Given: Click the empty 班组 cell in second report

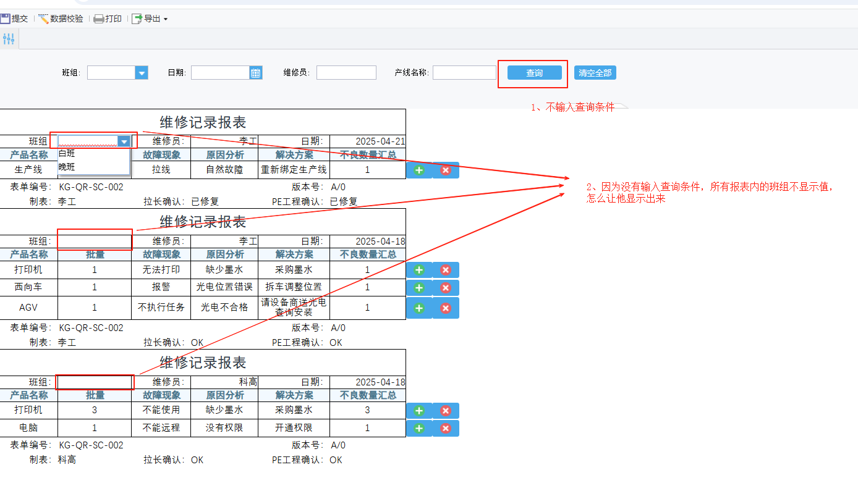Looking at the screenshot, I should [95, 241].
